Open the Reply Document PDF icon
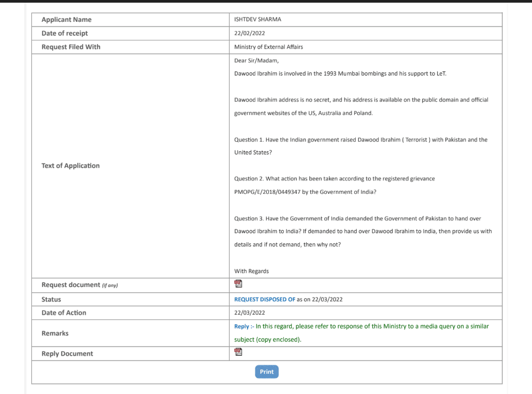 [x=238, y=352]
